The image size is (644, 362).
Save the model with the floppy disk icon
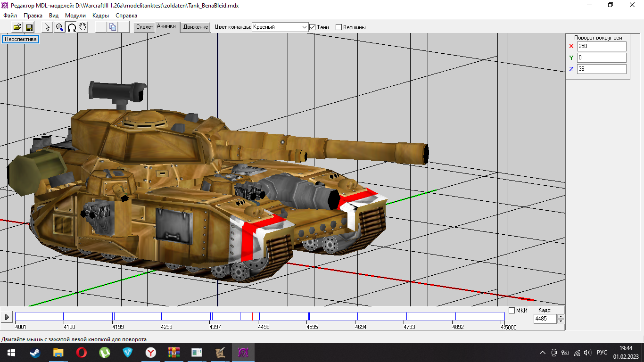click(x=29, y=27)
